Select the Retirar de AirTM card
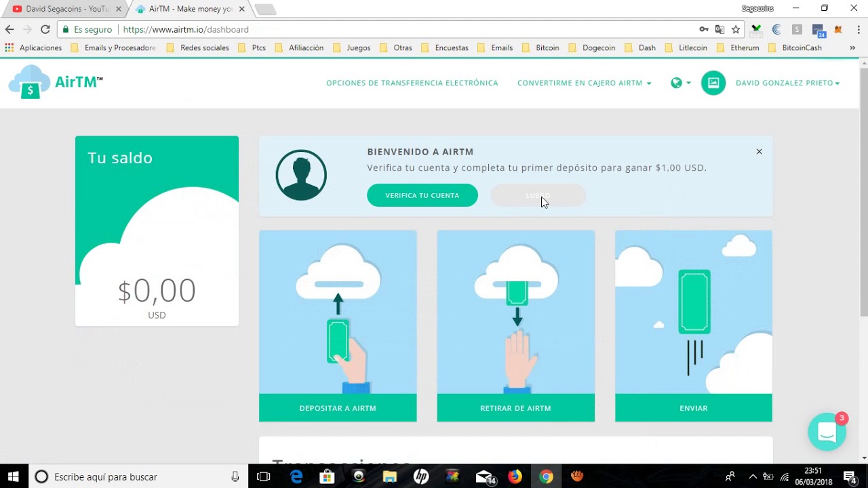The width and height of the screenshot is (868, 488). click(x=515, y=325)
